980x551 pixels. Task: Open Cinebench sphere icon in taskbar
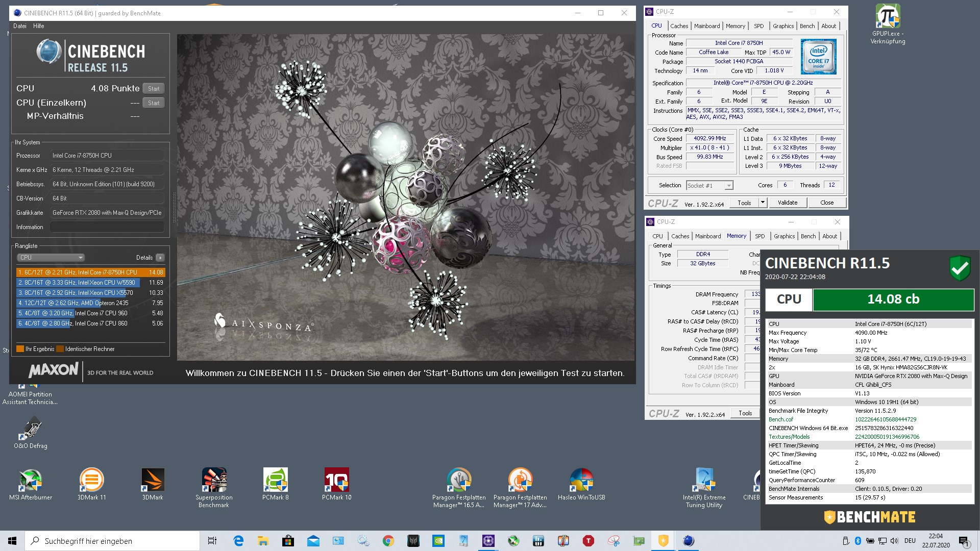click(688, 541)
